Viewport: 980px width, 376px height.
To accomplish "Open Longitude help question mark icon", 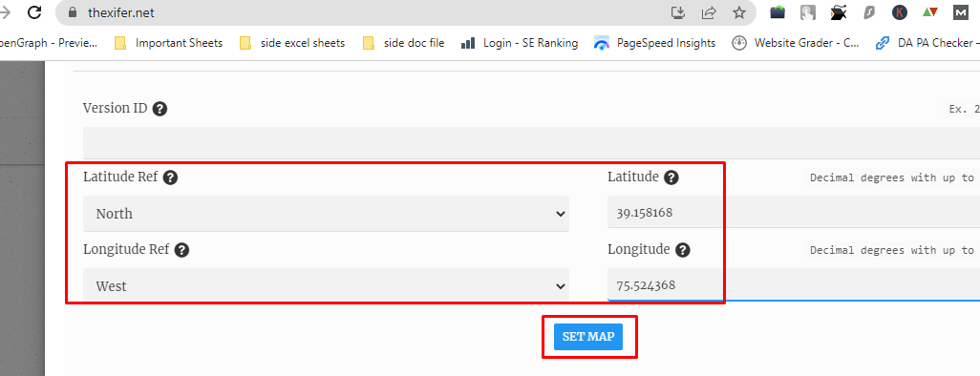I will click(683, 250).
